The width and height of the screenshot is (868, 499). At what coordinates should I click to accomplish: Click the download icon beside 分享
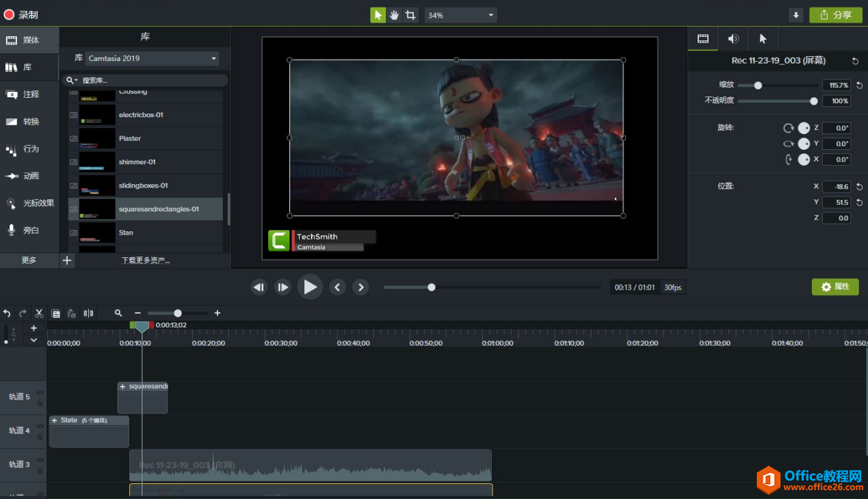point(795,15)
